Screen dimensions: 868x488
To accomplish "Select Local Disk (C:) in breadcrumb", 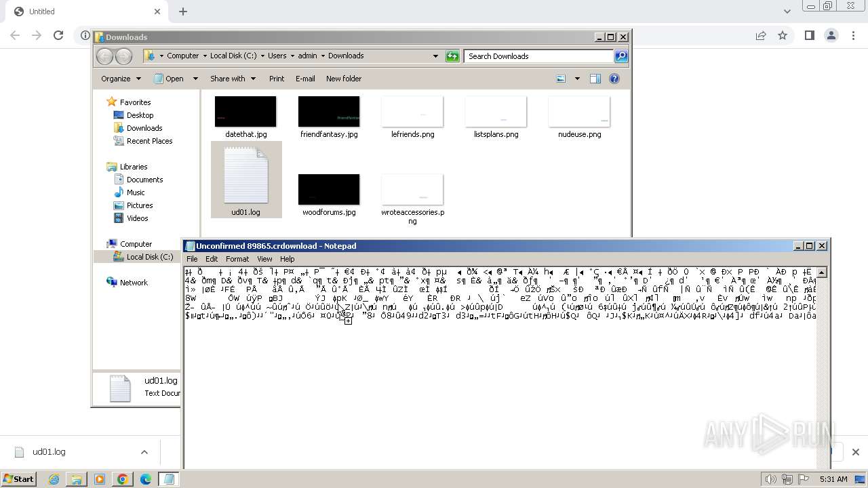I will (x=233, y=56).
